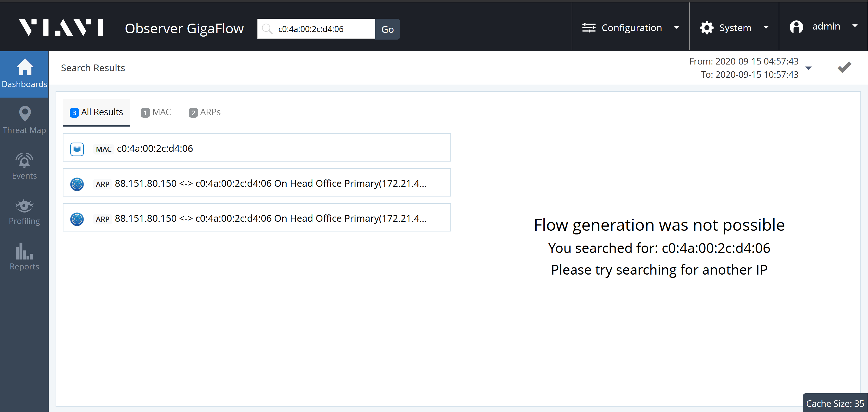Image resolution: width=868 pixels, height=412 pixels.
Task: Apply time range with checkmark icon
Action: [x=844, y=67]
